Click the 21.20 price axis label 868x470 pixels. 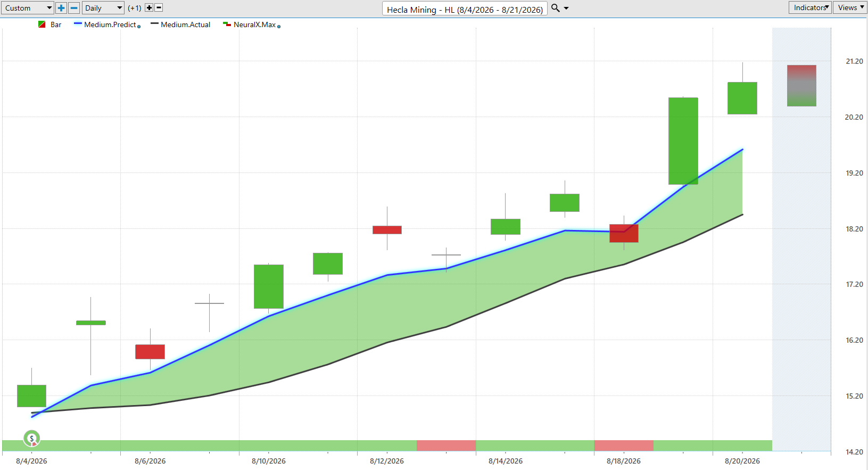855,61
